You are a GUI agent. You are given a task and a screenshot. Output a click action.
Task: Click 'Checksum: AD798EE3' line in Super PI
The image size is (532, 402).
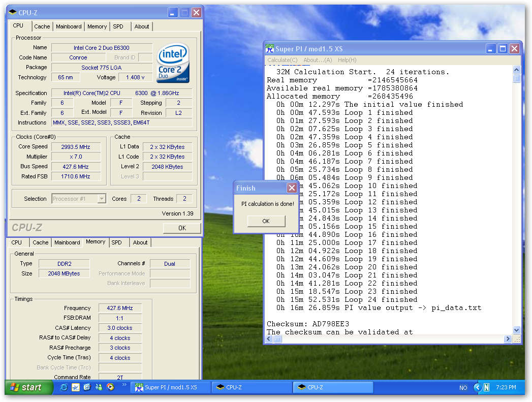308,324
